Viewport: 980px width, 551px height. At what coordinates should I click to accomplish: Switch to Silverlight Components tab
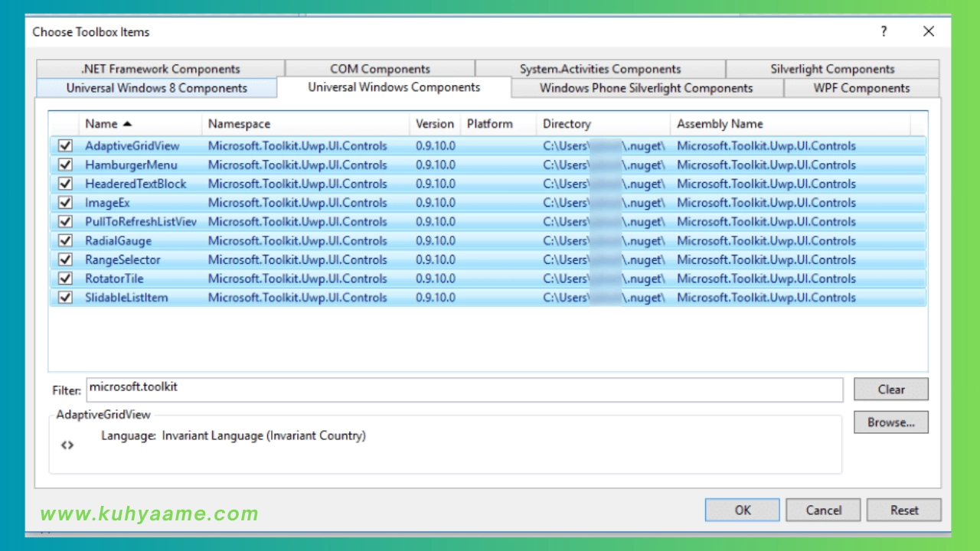click(832, 69)
